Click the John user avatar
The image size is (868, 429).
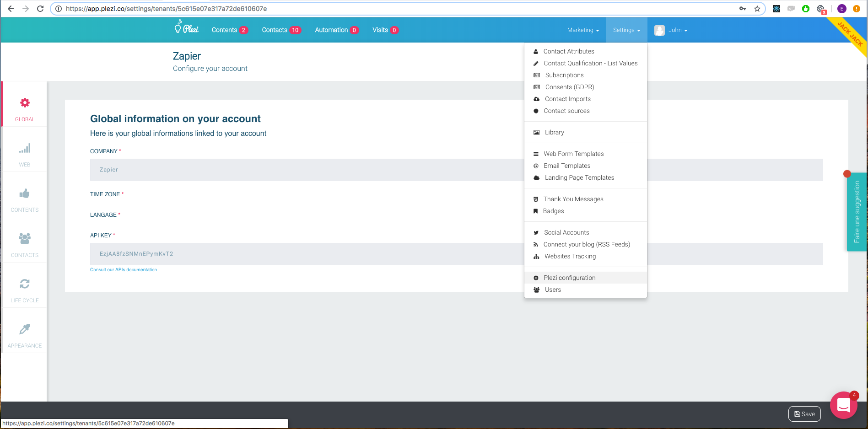coord(659,30)
